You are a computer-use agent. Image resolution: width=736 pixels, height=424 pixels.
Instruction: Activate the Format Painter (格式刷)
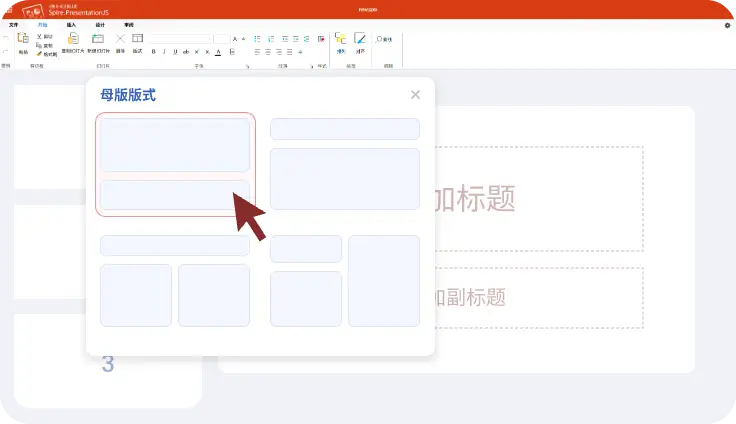pyautogui.click(x=47, y=54)
